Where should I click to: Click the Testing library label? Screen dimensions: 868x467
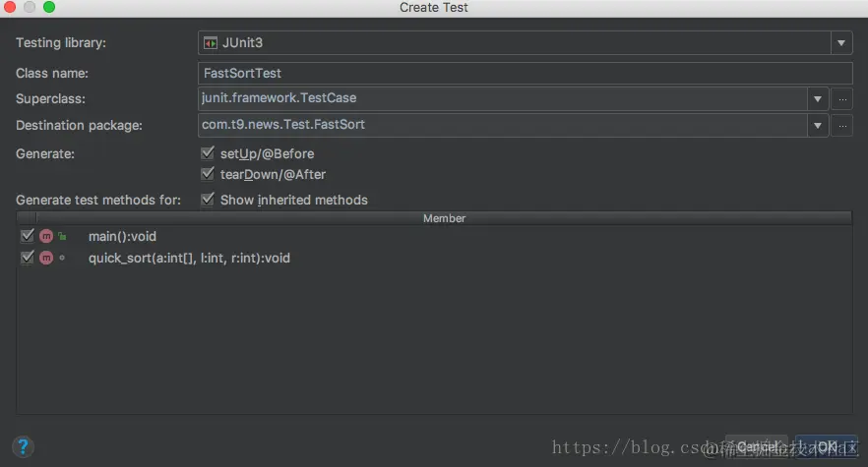[61, 42]
